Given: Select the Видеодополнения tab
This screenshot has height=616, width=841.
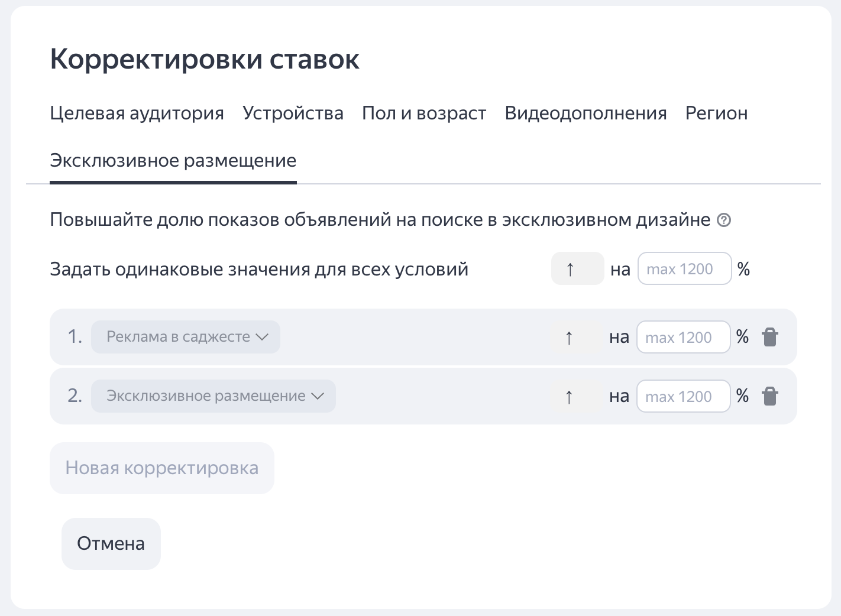Looking at the screenshot, I should [586, 113].
